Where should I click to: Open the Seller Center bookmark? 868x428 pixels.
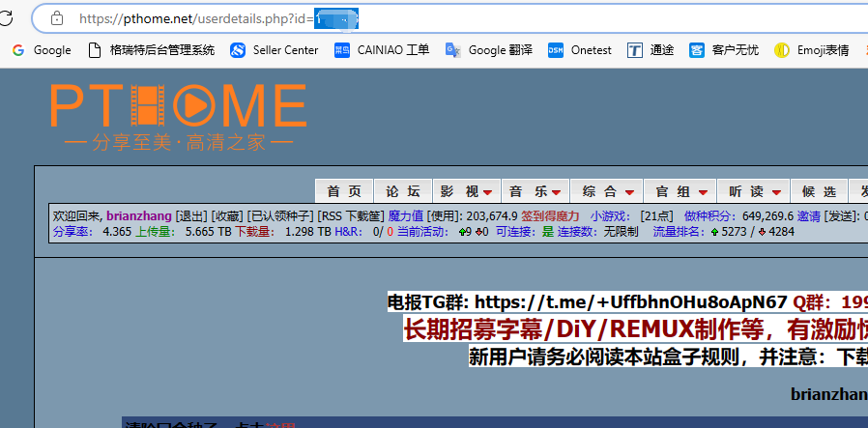coord(275,50)
